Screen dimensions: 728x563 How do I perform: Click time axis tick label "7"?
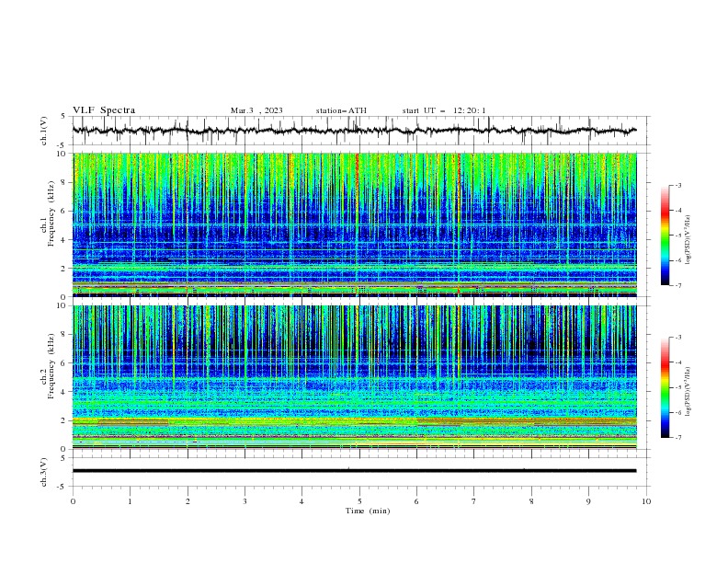pyautogui.click(x=474, y=501)
